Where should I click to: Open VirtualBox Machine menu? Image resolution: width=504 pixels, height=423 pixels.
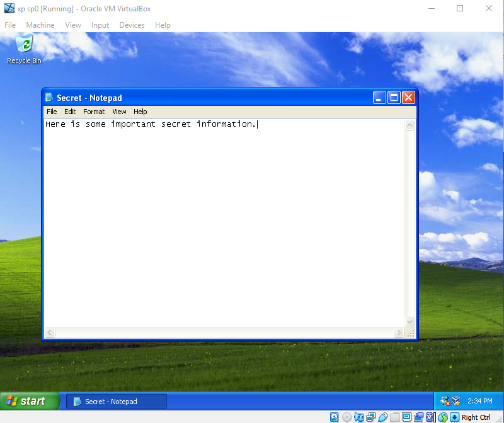click(x=40, y=25)
